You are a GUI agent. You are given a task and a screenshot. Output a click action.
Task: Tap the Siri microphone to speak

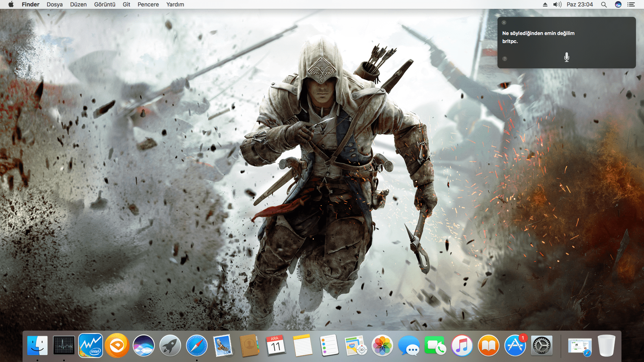(x=566, y=57)
